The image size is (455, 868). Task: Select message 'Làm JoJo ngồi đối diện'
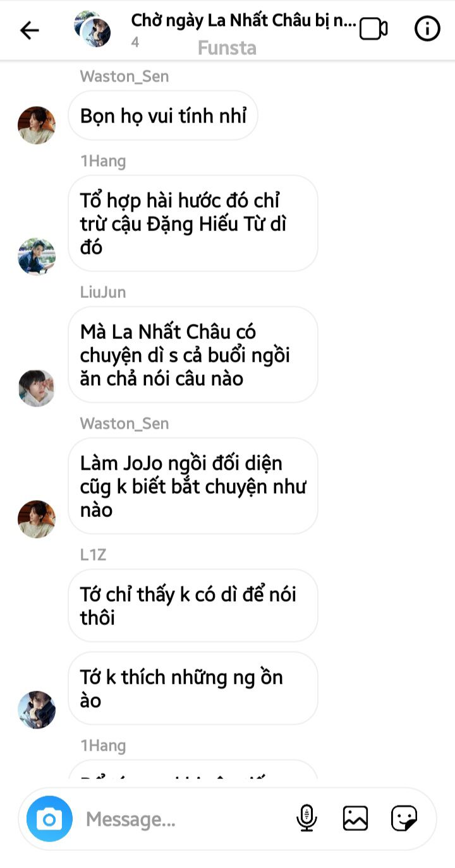pyautogui.click(x=193, y=486)
